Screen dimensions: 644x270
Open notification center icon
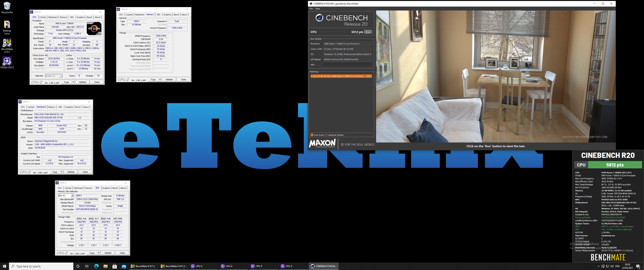click(638, 266)
